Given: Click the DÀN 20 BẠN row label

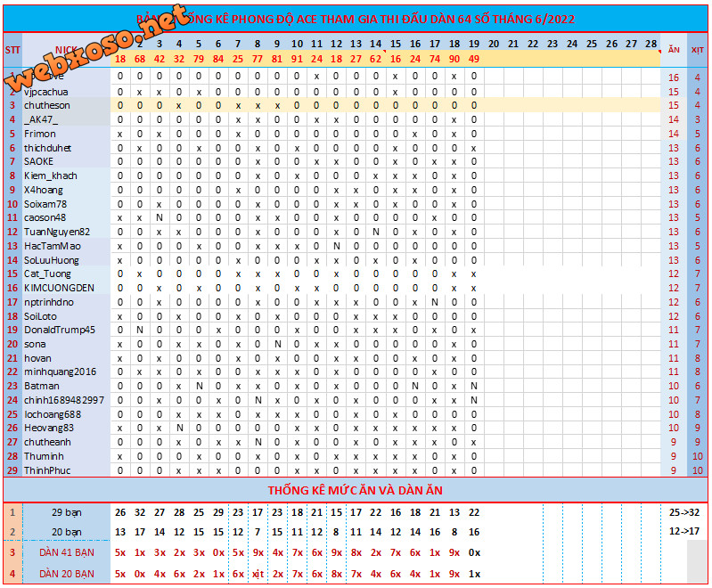Looking at the screenshot, I should (x=67, y=574).
